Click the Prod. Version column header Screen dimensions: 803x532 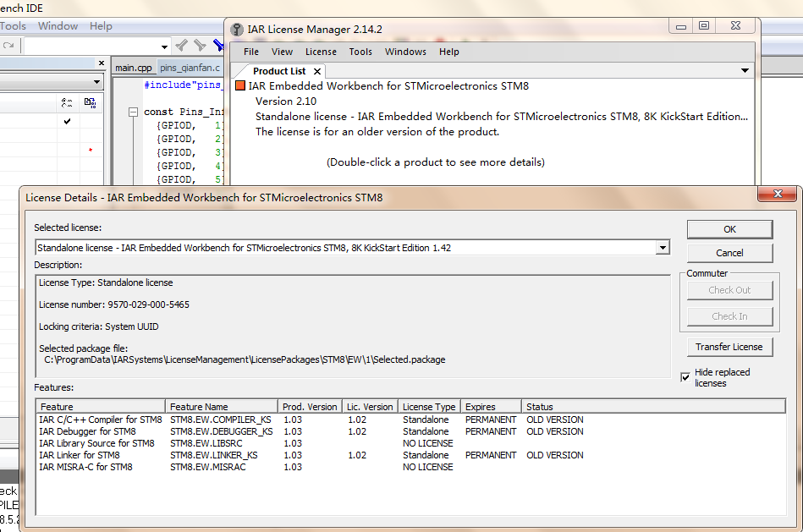point(310,407)
